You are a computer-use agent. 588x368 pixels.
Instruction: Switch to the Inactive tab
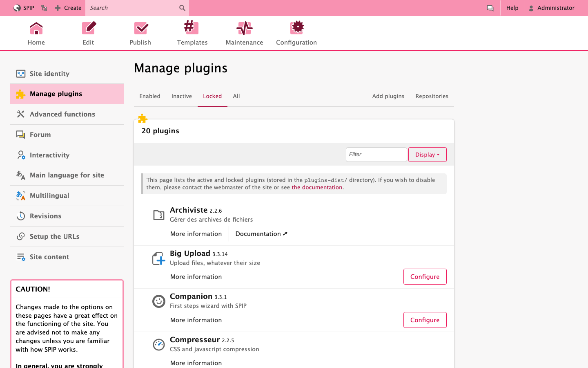[182, 96]
